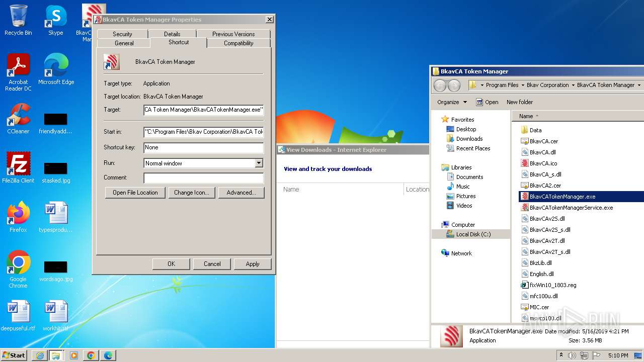Click New folder in the Explorer toolbar
This screenshot has width=644, height=362.
(519, 102)
